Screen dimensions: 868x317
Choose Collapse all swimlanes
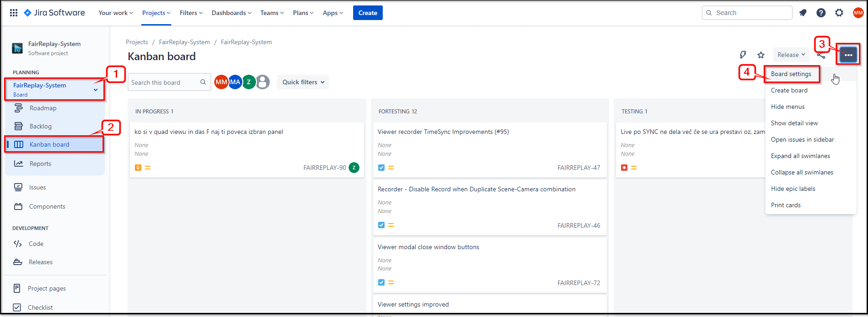(x=811, y=172)
